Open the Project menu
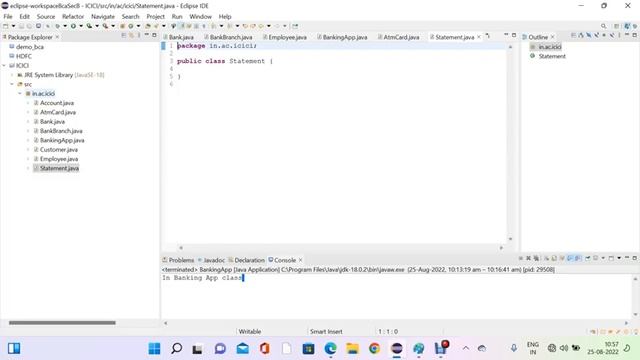Image resolution: width=640 pixels, height=360 pixels. pos(156,16)
